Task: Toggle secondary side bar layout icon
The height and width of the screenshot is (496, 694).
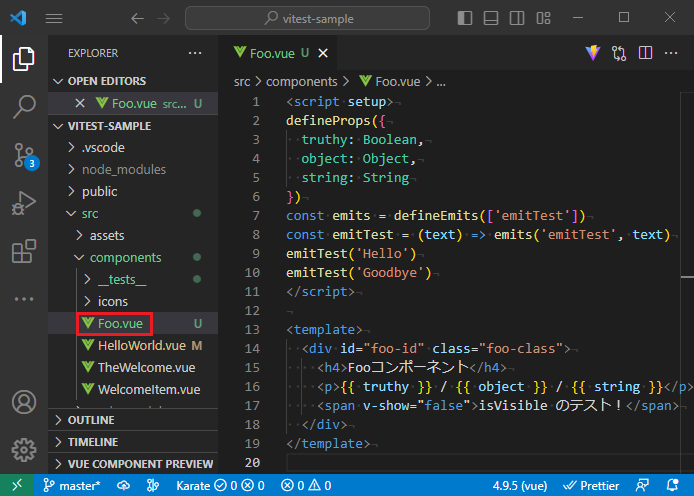Action: click(517, 18)
